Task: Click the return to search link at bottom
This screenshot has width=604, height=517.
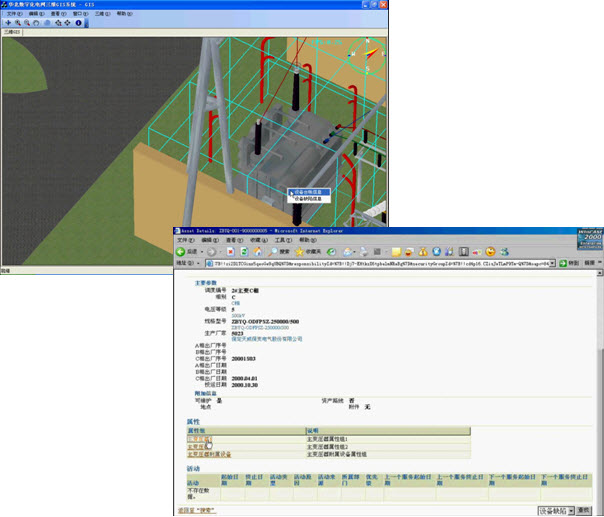Action: point(196,510)
